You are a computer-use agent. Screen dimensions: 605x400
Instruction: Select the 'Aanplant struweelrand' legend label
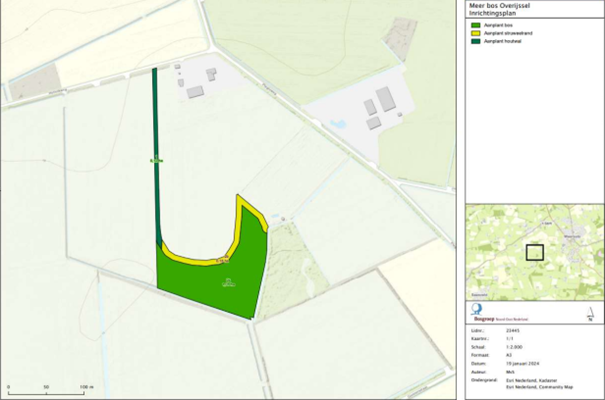[x=508, y=33]
